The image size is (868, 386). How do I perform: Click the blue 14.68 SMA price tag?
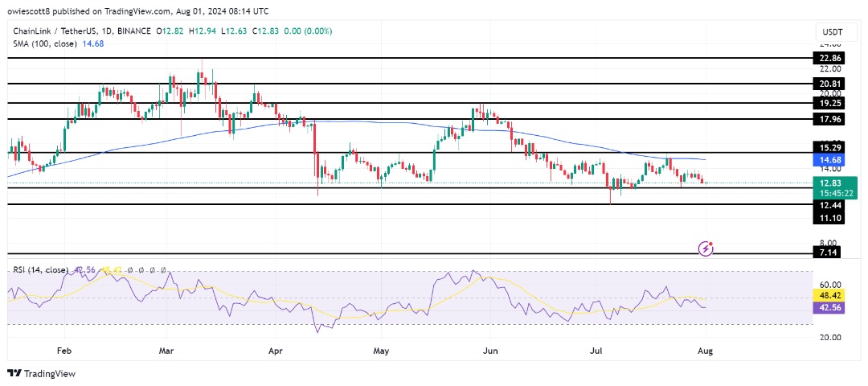828,160
